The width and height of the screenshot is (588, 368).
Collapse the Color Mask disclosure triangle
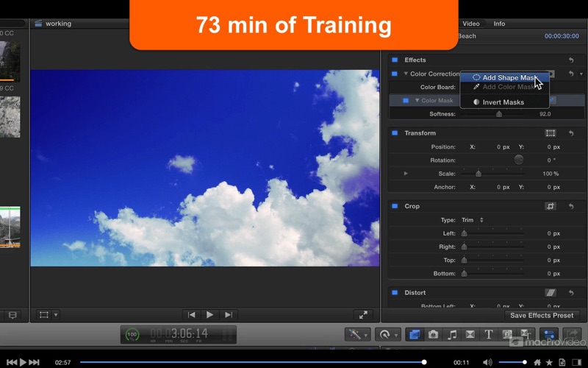point(417,101)
